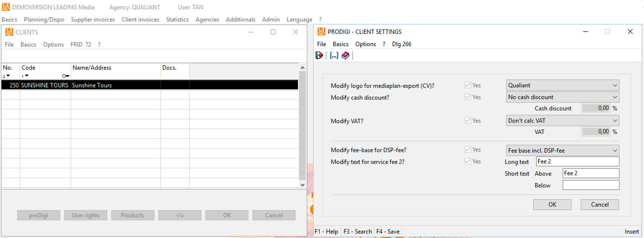
Task: Click the key icon in Code column
Action: [x=66, y=76]
